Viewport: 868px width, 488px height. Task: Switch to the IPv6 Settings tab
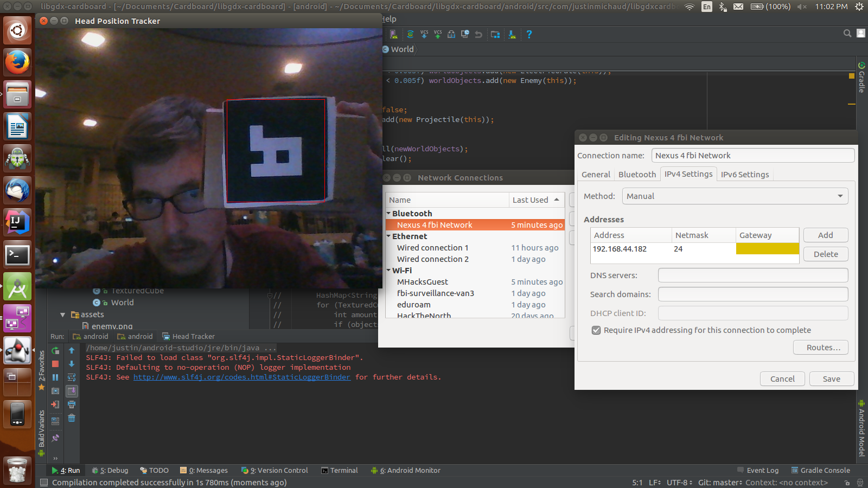tap(745, 175)
